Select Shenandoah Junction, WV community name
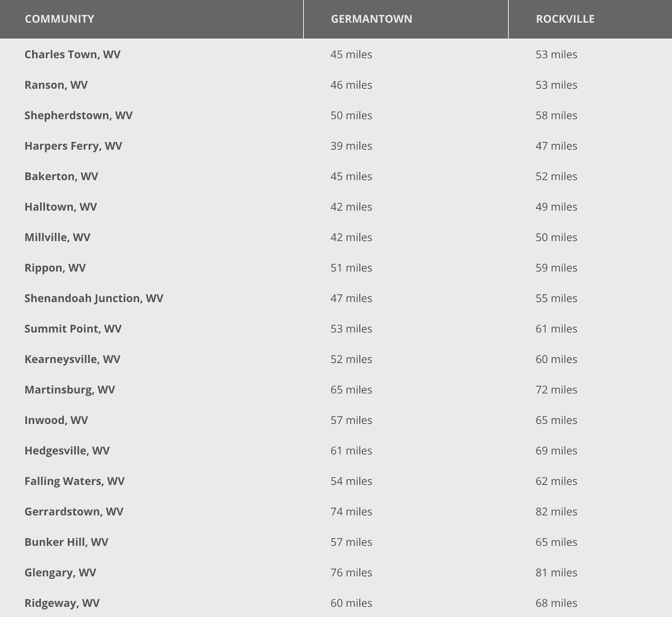This screenshot has width=672, height=617. point(94,298)
